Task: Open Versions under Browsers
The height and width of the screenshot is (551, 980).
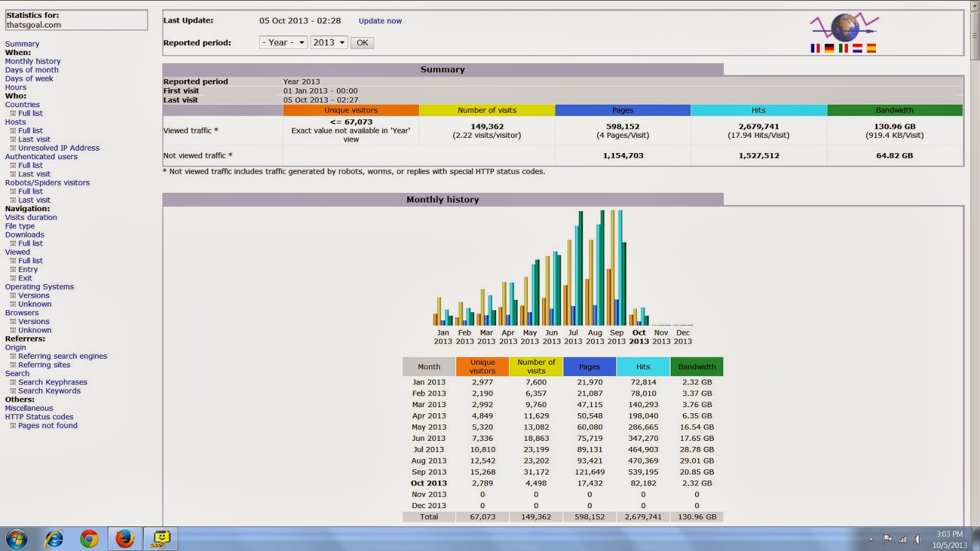Action: (34, 321)
